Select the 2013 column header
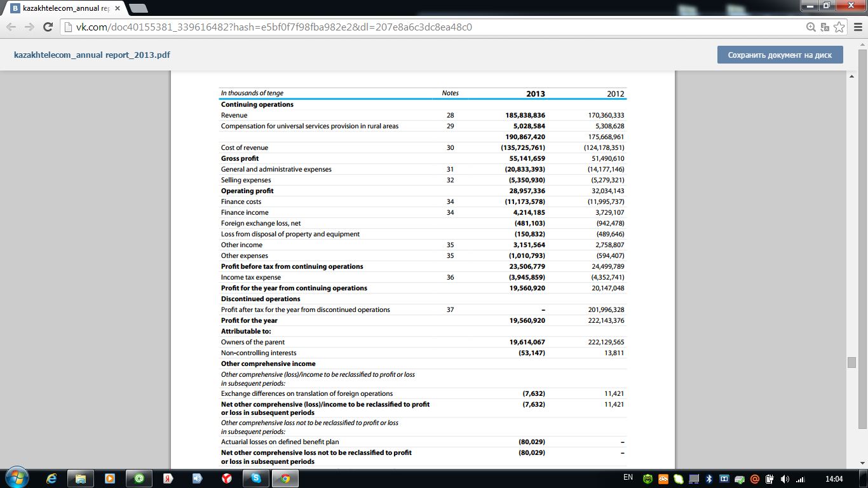 pos(536,93)
